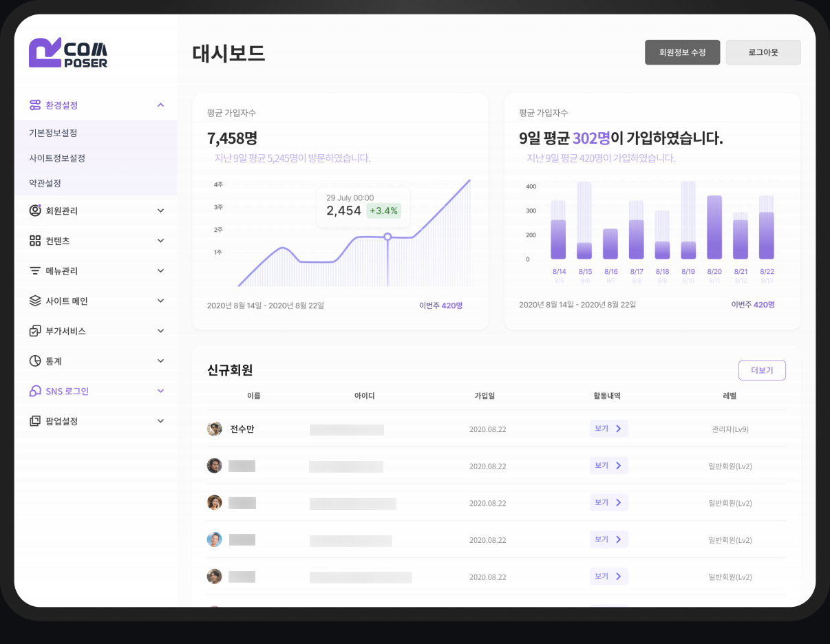Click the 이름 column header
Image resolution: width=830 pixels, height=644 pixels.
coord(254,396)
